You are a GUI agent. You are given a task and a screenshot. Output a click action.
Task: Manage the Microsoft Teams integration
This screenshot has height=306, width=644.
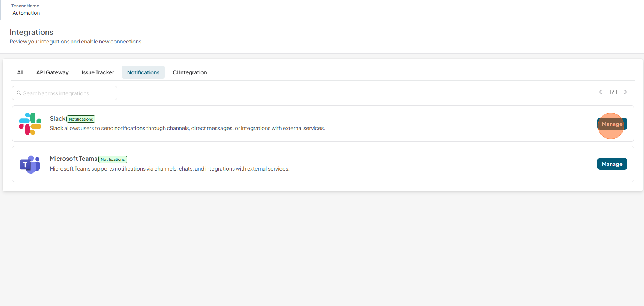(612, 164)
